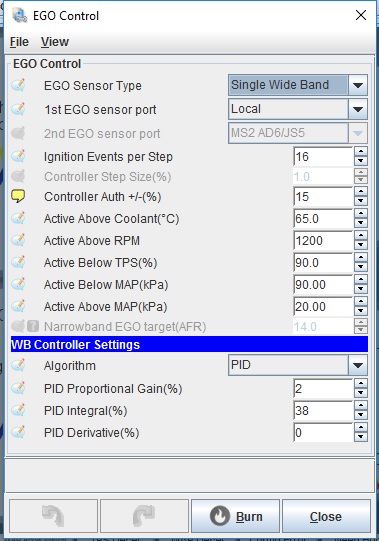379x541 pixels.
Task: Click the pencil icon beside Active Above MAP
Action: click(x=18, y=306)
